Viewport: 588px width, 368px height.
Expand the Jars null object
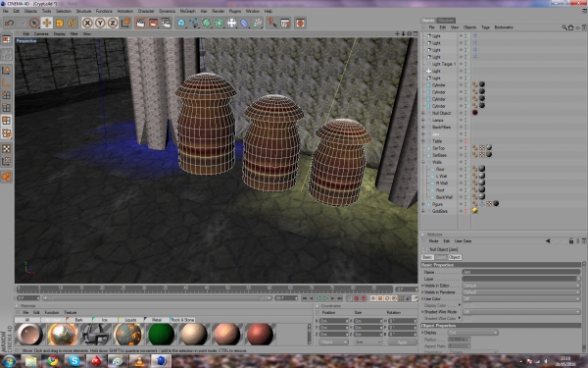[423, 134]
